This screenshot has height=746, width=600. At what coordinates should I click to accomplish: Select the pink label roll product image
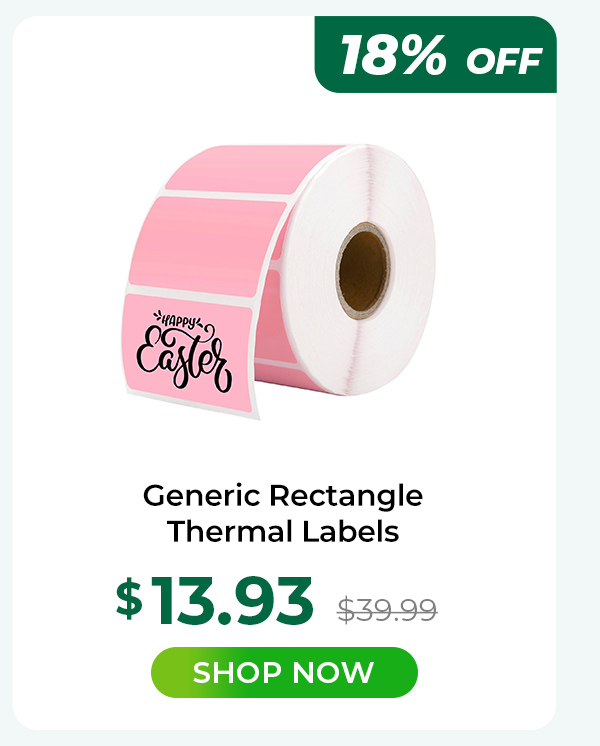click(280, 281)
